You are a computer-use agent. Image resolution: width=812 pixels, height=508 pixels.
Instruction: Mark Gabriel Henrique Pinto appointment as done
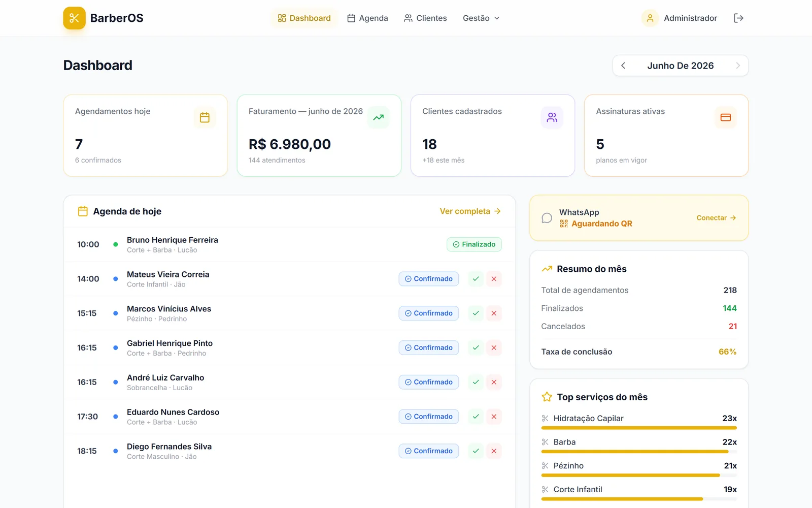(476, 347)
